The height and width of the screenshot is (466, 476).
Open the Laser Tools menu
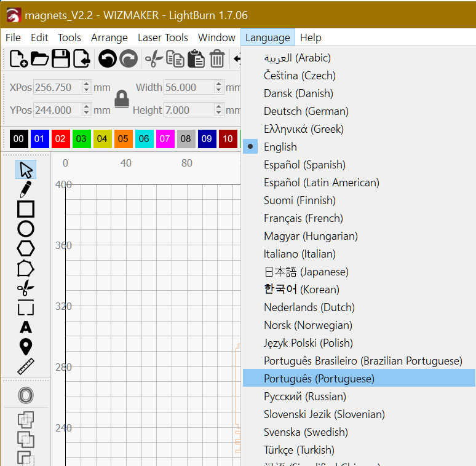point(163,38)
